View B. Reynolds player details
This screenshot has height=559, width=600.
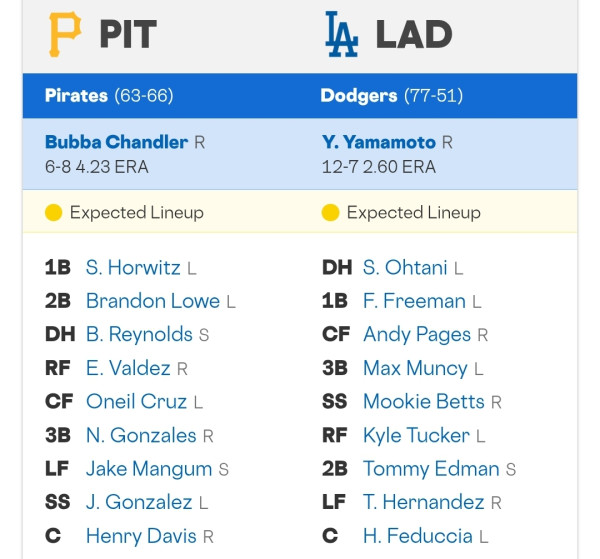tap(139, 334)
